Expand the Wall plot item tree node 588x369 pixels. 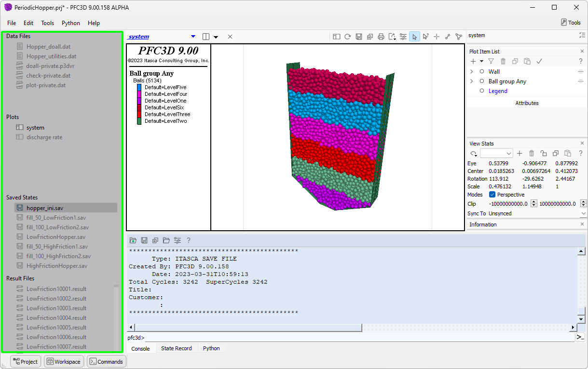(x=472, y=71)
